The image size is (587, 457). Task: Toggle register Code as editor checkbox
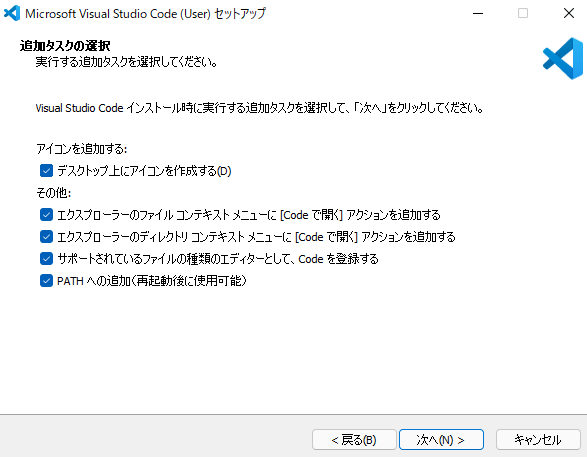point(46,259)
